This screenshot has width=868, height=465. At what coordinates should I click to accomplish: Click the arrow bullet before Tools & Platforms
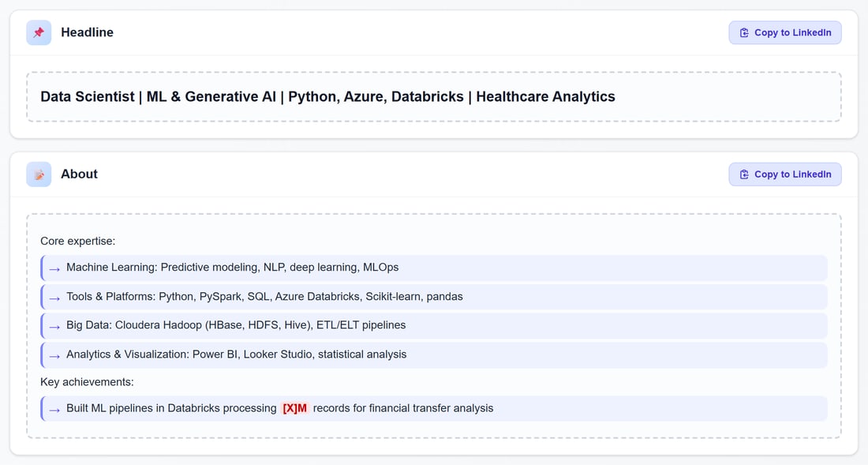tap(54, 298)
